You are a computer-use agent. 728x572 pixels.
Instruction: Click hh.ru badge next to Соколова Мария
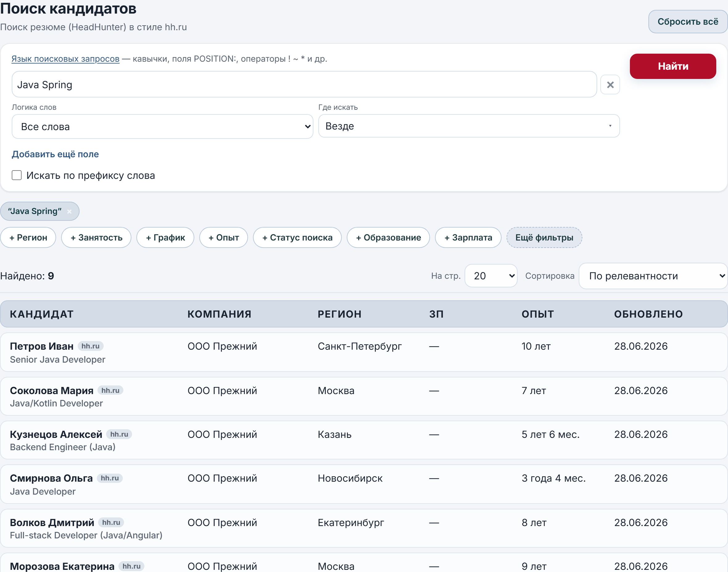[110, 390]
